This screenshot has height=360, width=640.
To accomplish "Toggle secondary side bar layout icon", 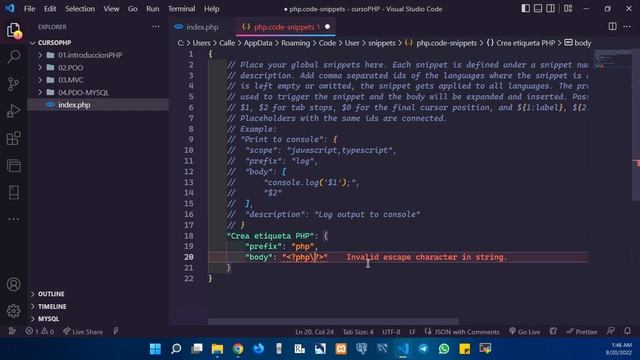I will [550, 8].
